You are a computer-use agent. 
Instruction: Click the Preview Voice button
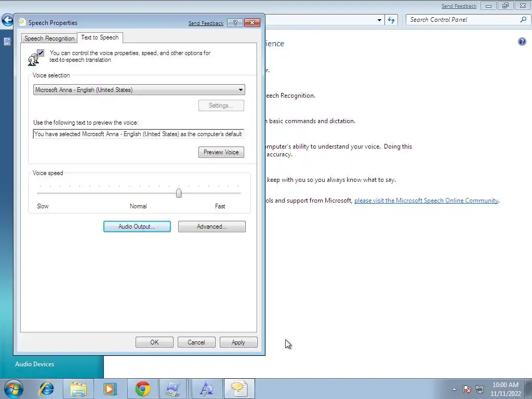[x=221, y=152]
